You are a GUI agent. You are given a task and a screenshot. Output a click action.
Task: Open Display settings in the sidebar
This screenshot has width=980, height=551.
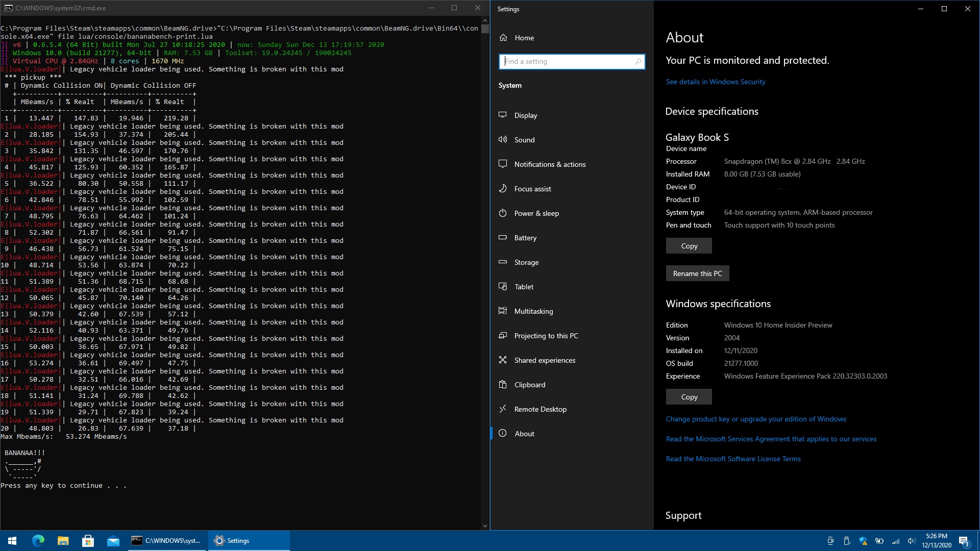pyautogui.click(x=525, y=115)
